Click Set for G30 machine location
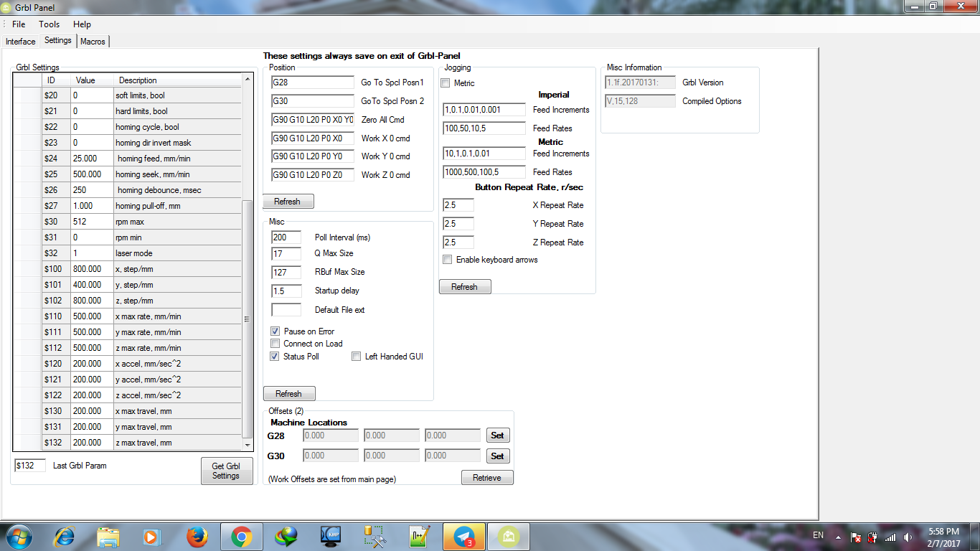Image resolution: width=980 pixels, height=551 pixels. (497, 456)
